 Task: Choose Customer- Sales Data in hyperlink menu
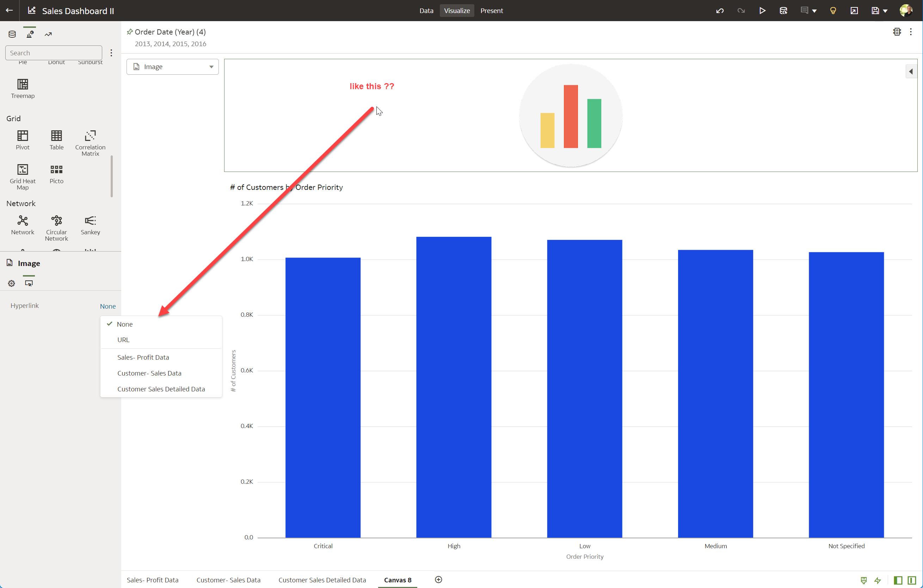pos(161,373)
